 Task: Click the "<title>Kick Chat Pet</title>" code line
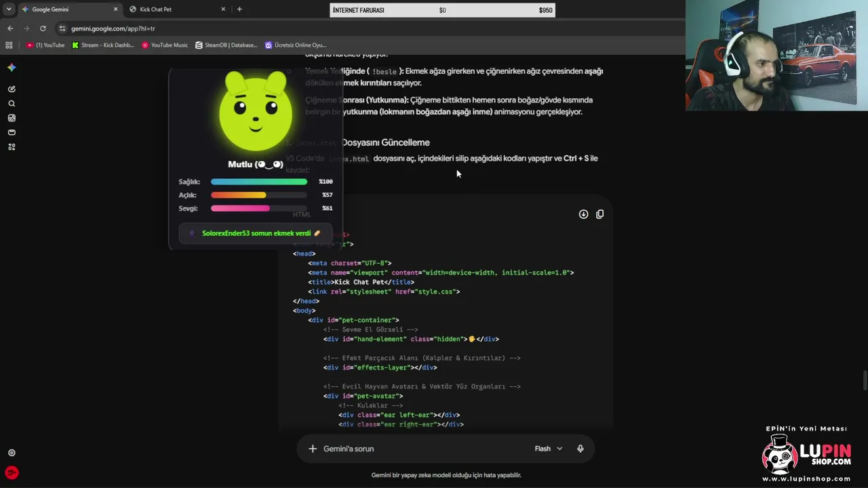click(x=361, y=282)
